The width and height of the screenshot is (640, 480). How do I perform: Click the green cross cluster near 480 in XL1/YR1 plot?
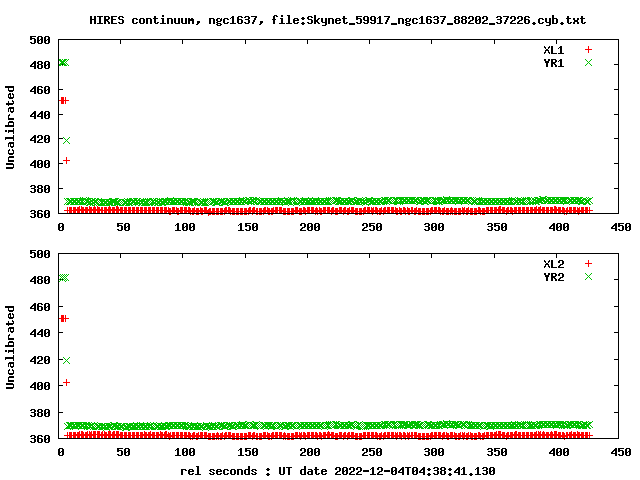tap(64, 62)
